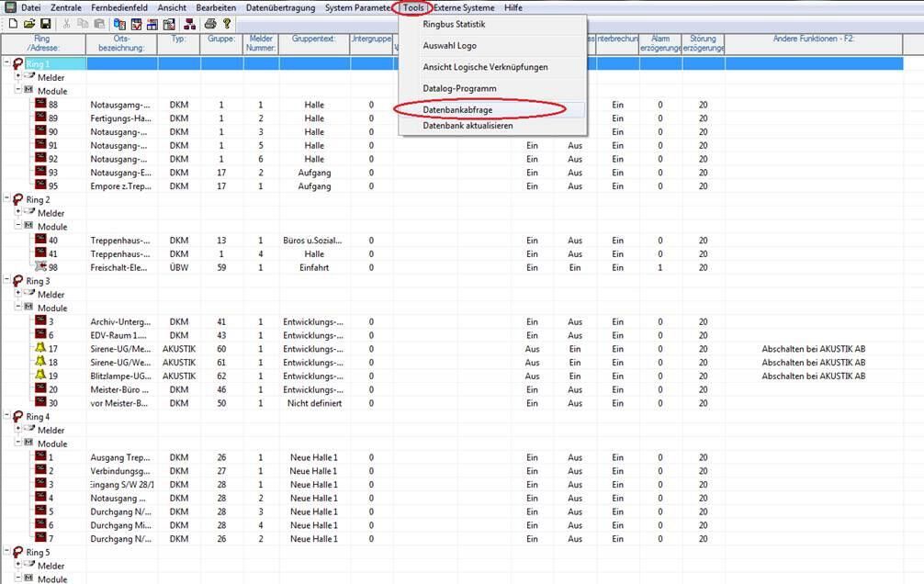Click the greyed-out scissors Cut icon
This screenshot has height=584, width=924.
coord(66,24)
